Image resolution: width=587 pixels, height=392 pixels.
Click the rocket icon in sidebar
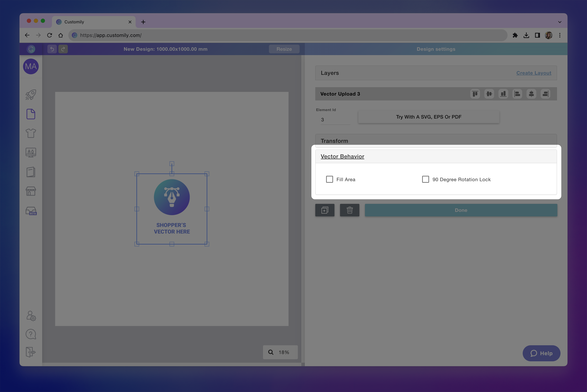point(31,95)
